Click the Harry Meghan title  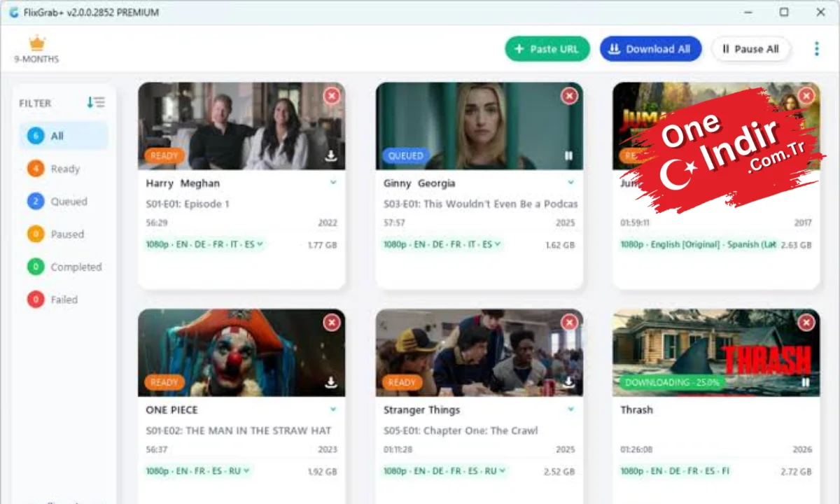pos(183,183)
